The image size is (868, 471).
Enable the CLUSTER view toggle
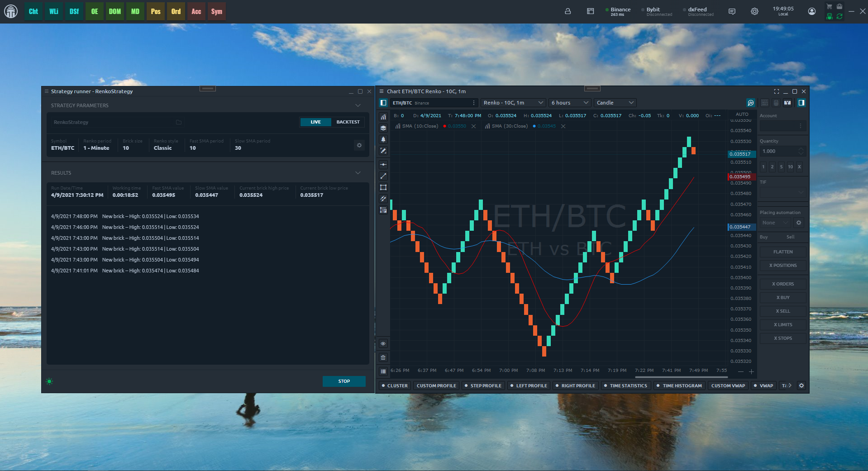[394, 386]
